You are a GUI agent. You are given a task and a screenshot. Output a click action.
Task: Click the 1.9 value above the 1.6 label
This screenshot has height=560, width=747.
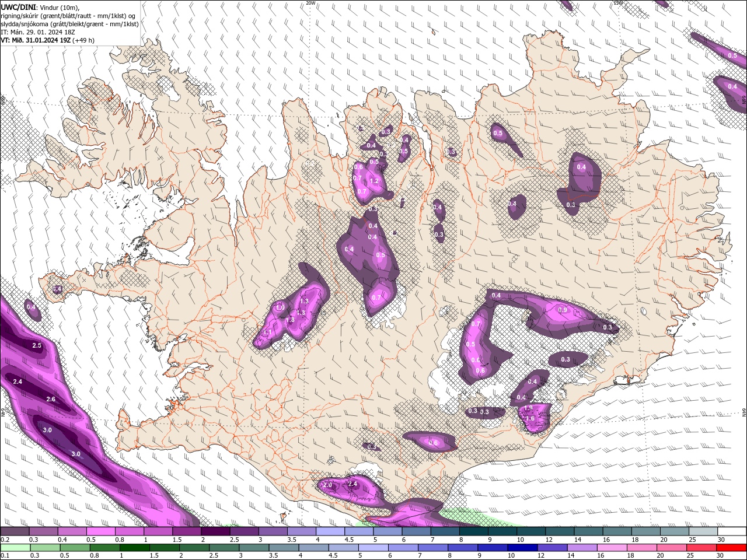pos(529,408)
